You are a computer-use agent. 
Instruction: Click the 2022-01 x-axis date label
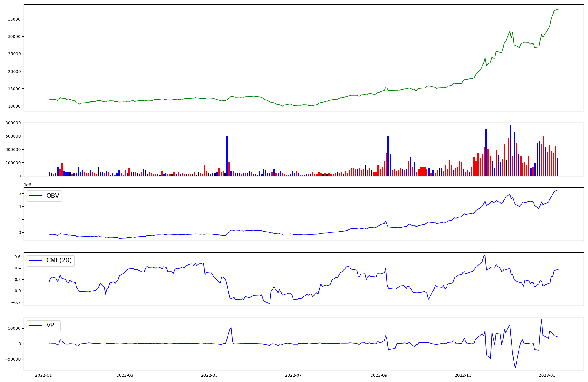pyautogui.click(x=44, y=375)
